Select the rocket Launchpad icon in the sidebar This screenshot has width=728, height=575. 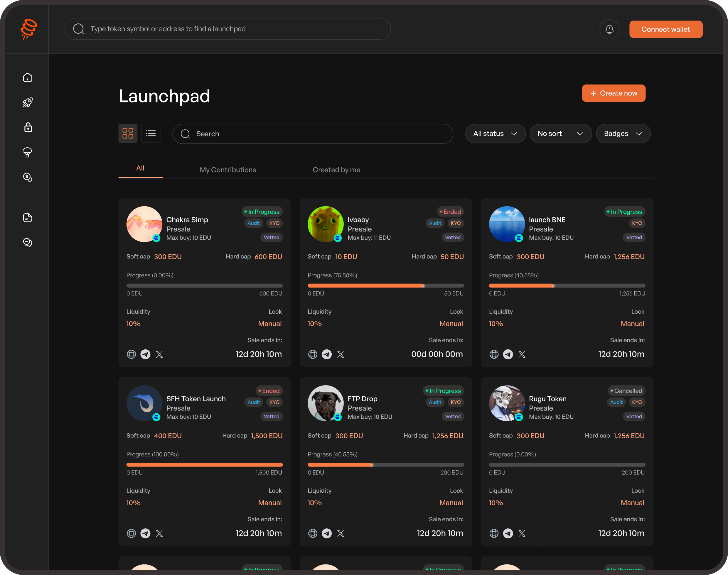(x=28, y=102)
